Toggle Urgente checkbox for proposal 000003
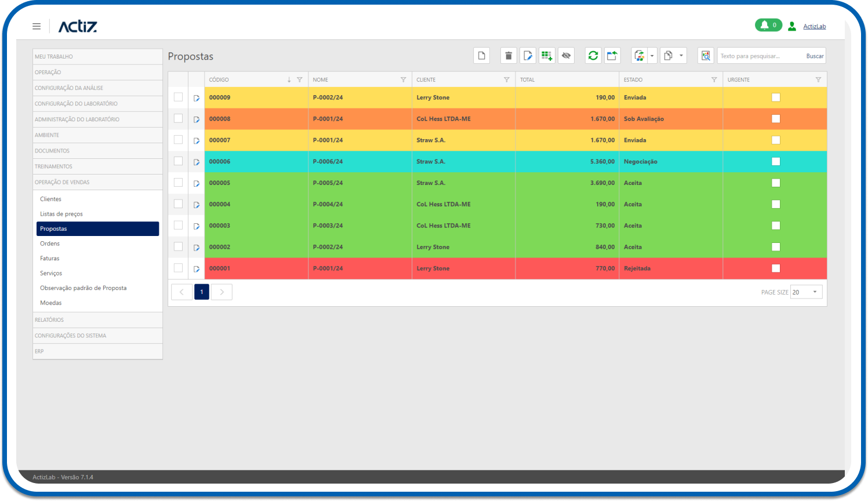Screen dimensions: 868x501 coord(776,226)
